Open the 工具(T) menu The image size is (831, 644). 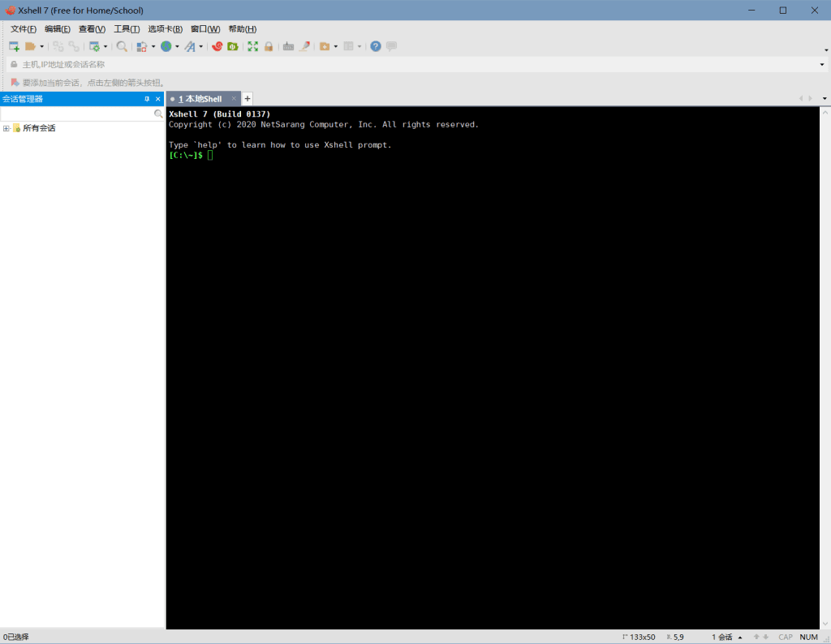coord(126,29)
